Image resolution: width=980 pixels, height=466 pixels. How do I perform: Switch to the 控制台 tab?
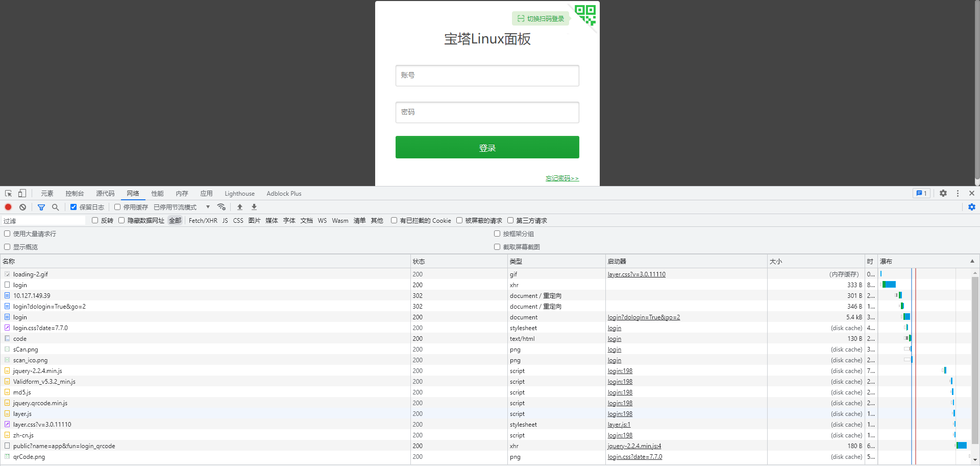pos(75,193)
